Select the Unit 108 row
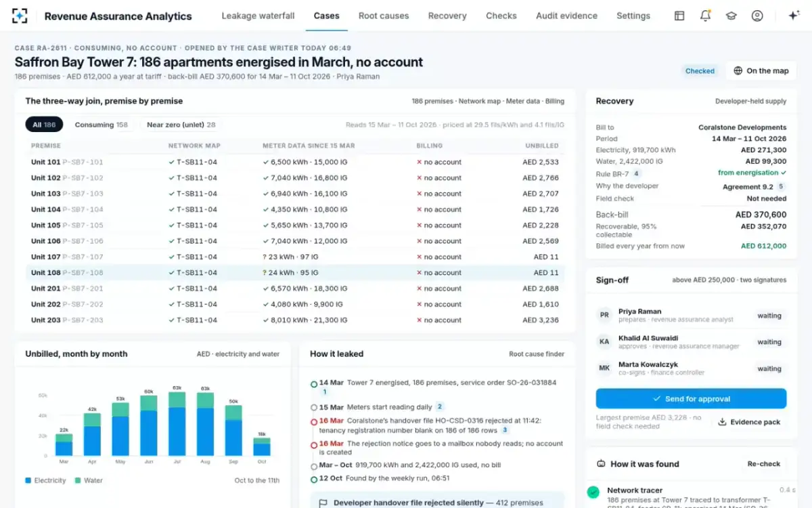Viewport: 812px width, 508px height. (x=295, y=272)
